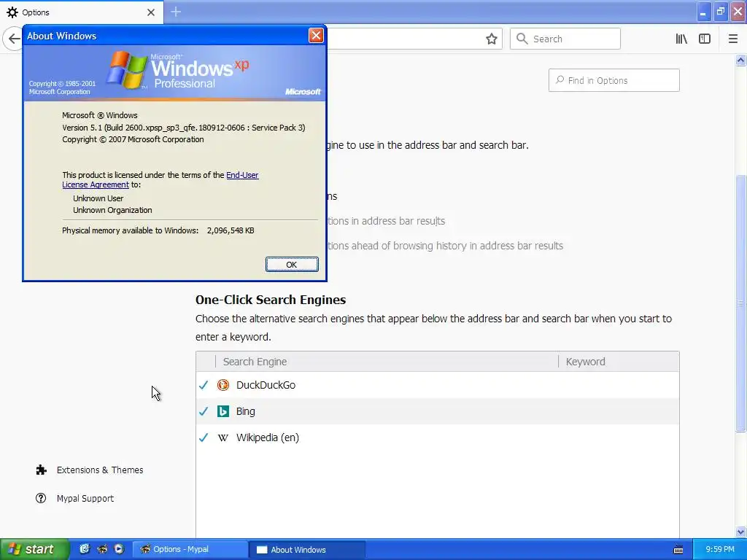Select the Options browser tab
The height and width of the screenshot is (560, 747).
tap(82, 12)
